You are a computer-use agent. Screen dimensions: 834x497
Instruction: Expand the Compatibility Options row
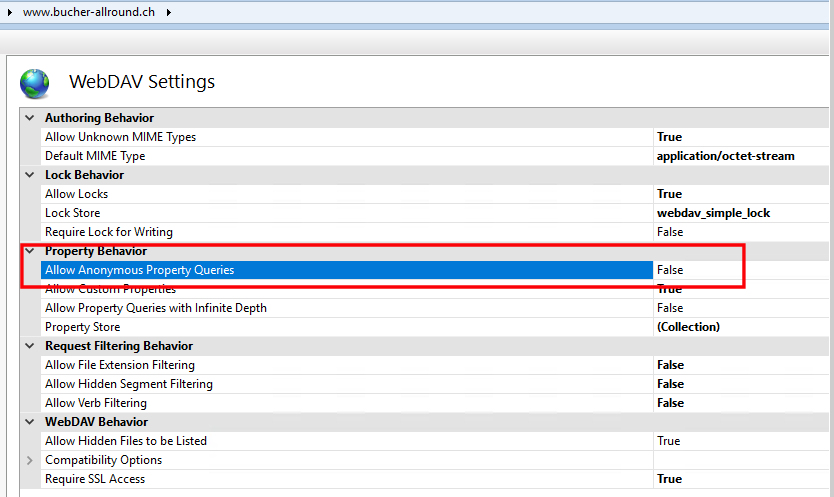[30, 460]
